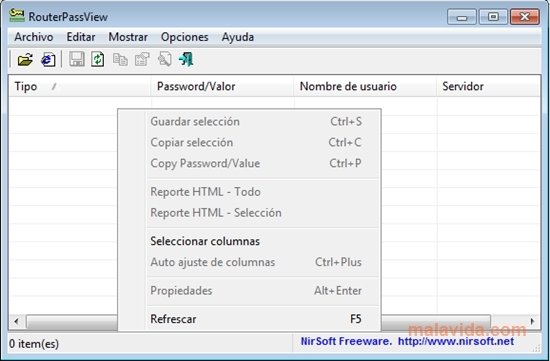The height and width of the screenshot is (361, 550).
Task: Click the Save floppy disk toolbar icon
Action: coord(76,59)
